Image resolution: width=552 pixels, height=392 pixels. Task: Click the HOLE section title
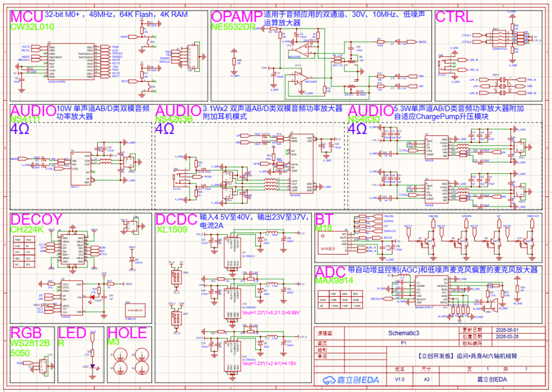click(127, 333)
